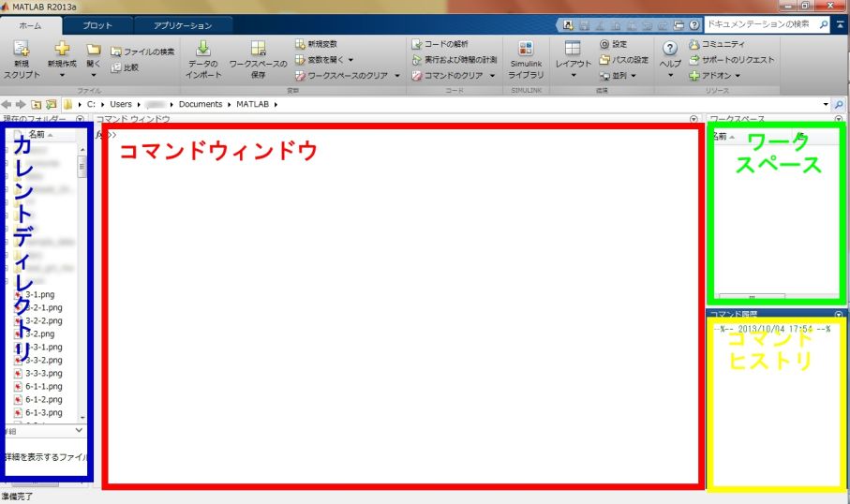Open address bar history dropdown

(x=826, y=104)
